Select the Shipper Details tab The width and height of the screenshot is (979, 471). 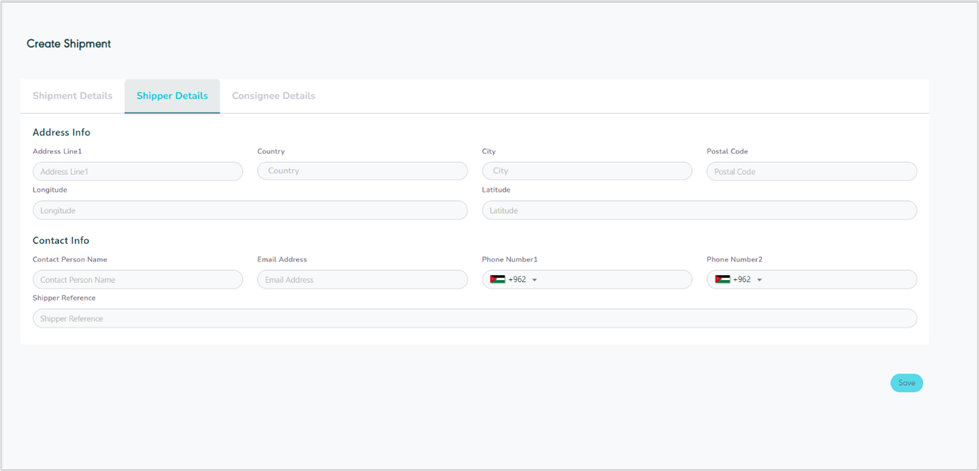pos(172,96)
